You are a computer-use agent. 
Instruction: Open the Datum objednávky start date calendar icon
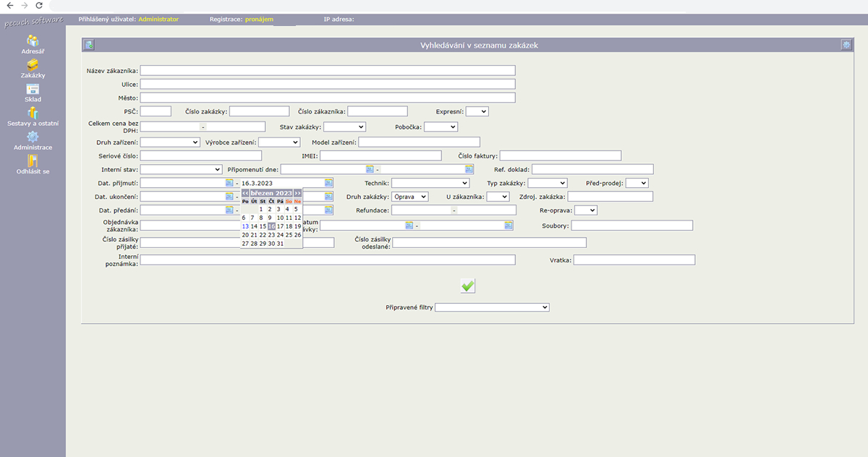409,226
